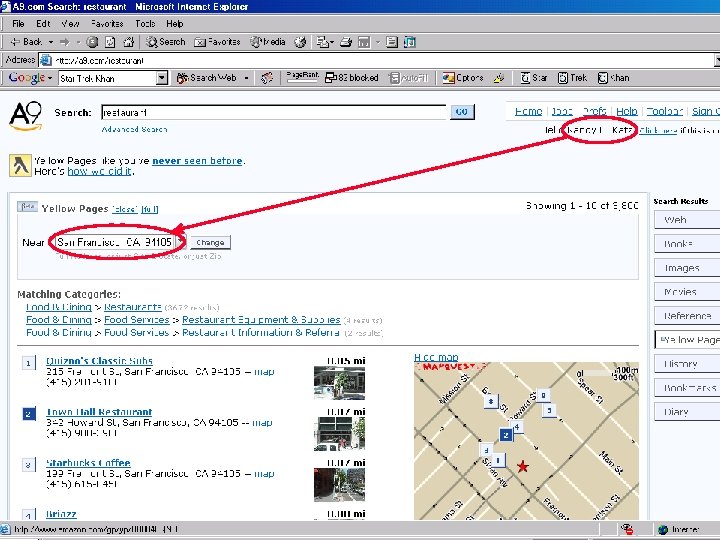
Task: Click in the browser address bar
Action: 377,60
